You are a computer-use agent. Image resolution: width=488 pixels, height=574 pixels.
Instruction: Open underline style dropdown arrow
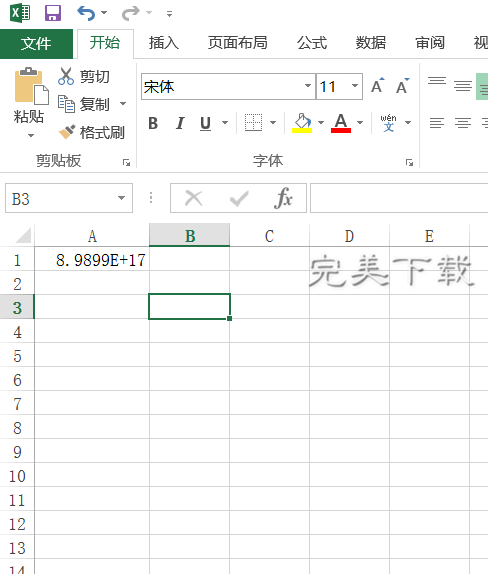point(225,123)
